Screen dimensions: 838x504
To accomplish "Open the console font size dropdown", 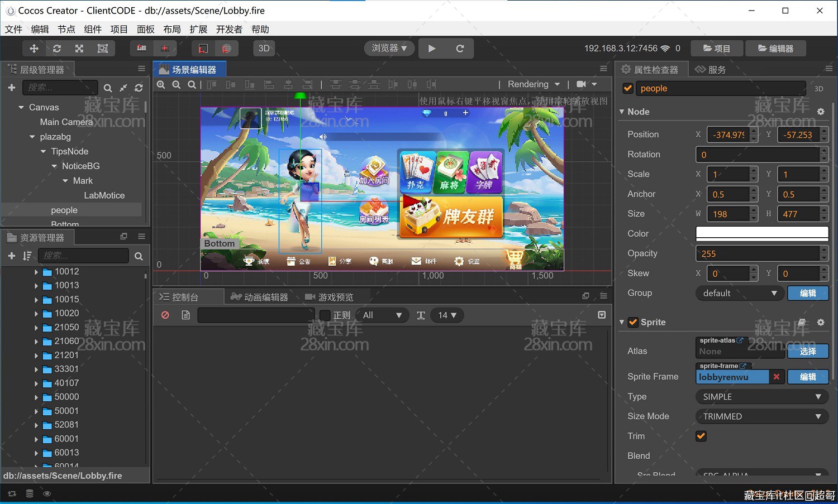I will pos(447,315).
